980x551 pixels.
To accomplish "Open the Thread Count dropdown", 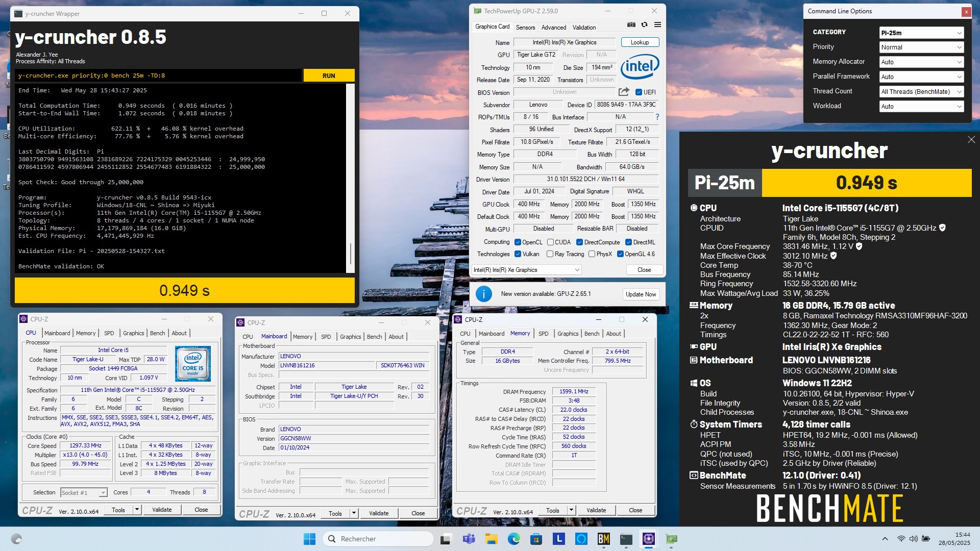I will coord(921,92).
